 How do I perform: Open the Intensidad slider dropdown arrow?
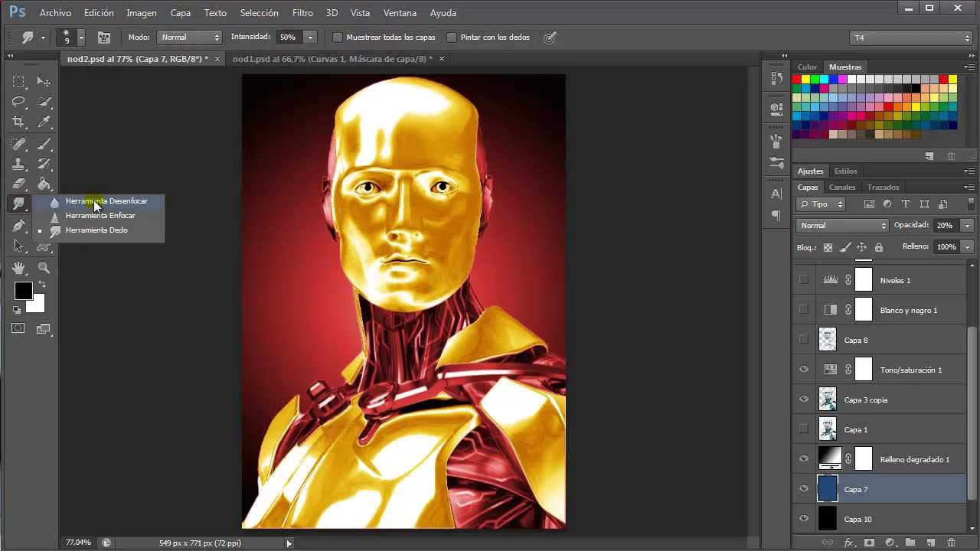310,37
